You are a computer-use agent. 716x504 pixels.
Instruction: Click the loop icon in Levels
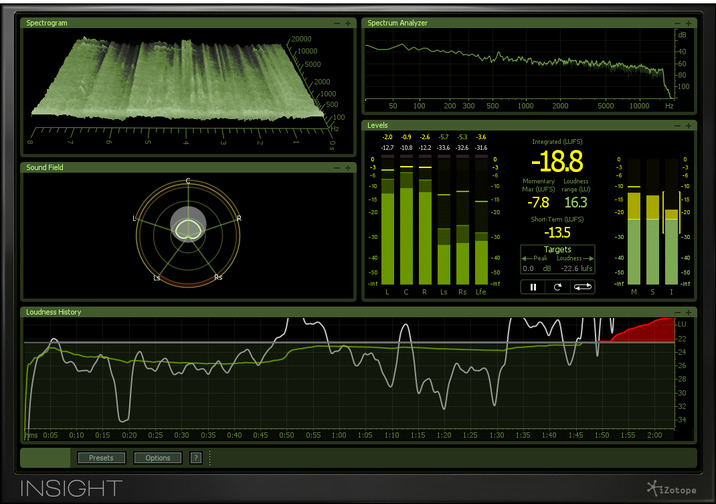coord(584,287)
